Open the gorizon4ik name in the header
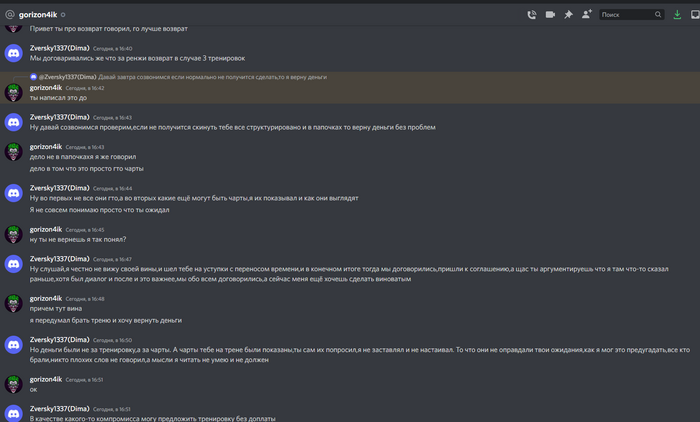Viewport: 700px width, 422px height. click(x=39, y=15)
